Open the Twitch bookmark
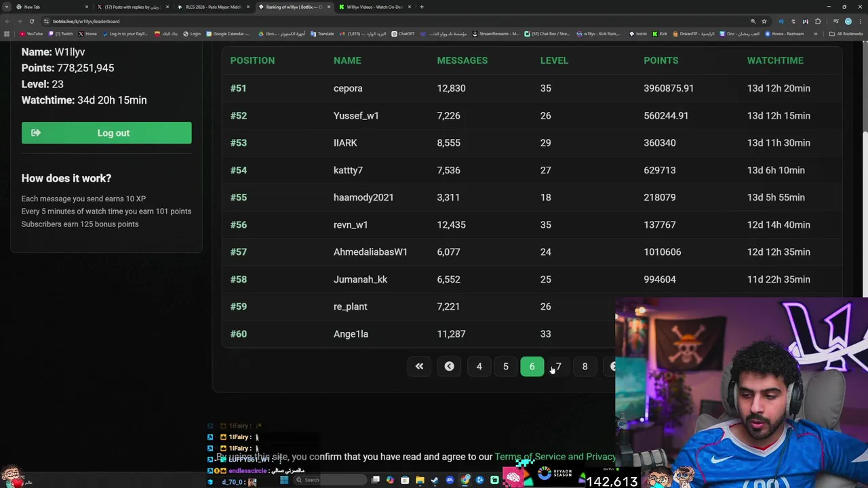 (61, 34)
